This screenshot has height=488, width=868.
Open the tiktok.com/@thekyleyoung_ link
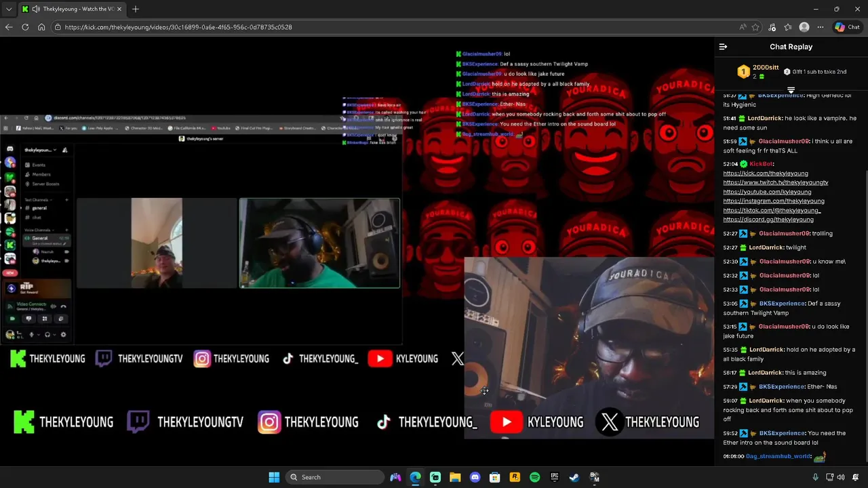pos(772,210)
